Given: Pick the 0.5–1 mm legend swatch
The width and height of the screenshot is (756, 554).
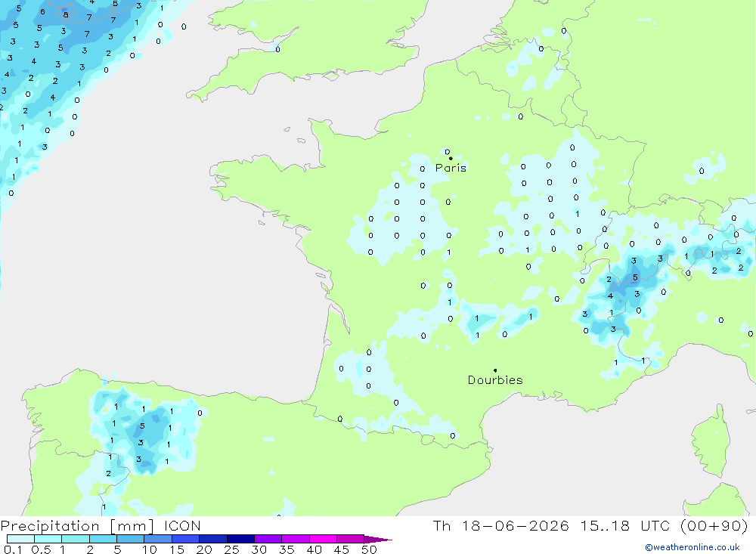Looking at the screenshot, I should point(48,539).
